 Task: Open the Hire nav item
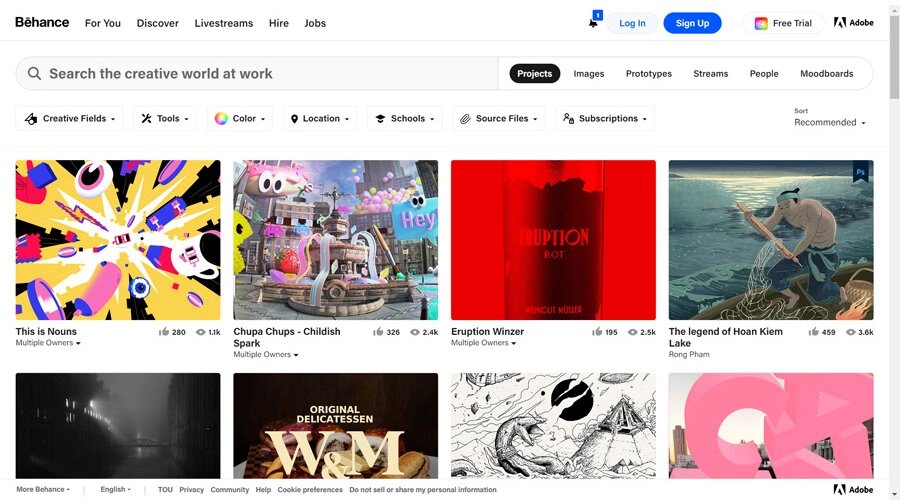[278, 23]
